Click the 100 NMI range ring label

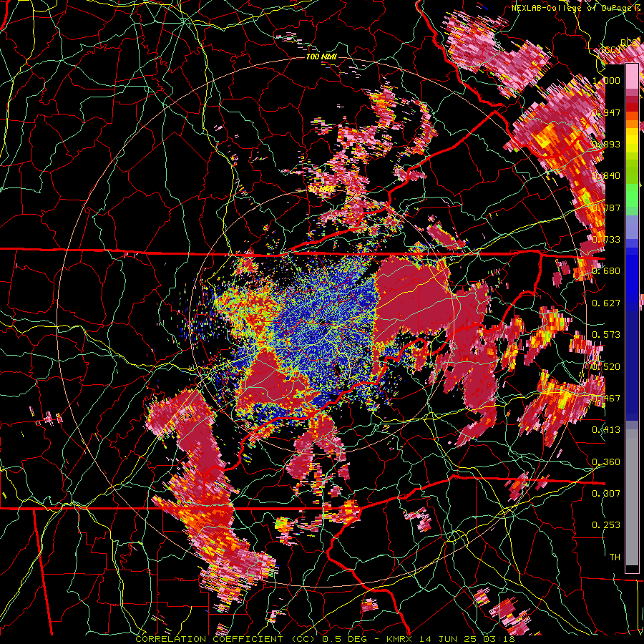(321, 57)
